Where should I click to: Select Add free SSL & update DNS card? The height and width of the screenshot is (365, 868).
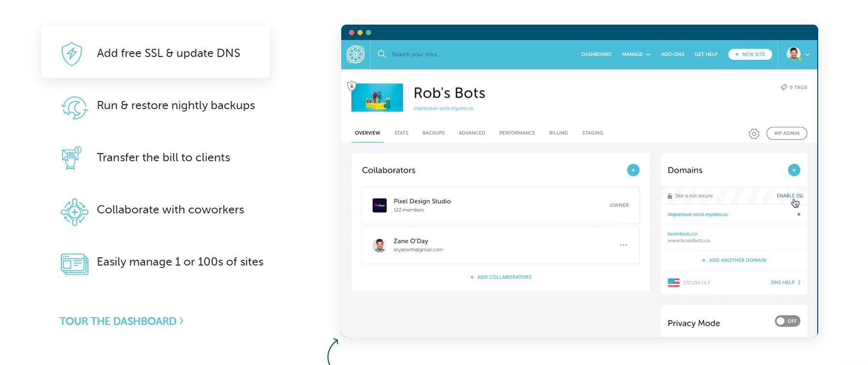coord(156,52)
